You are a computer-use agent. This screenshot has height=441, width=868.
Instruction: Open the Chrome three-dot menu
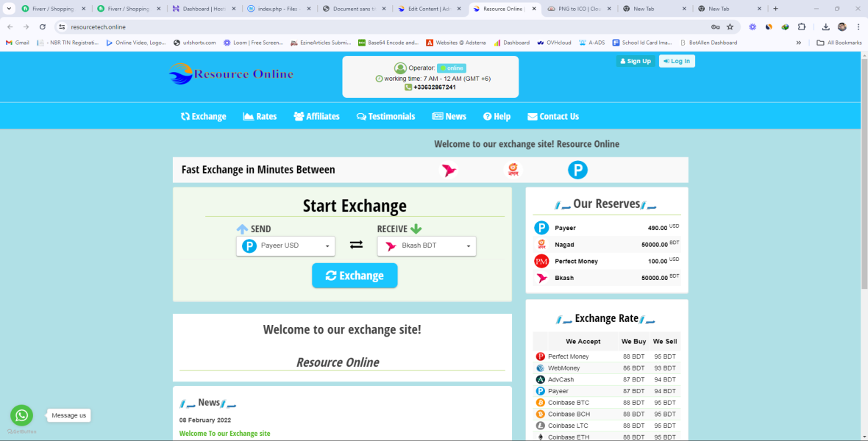(858, 26)
